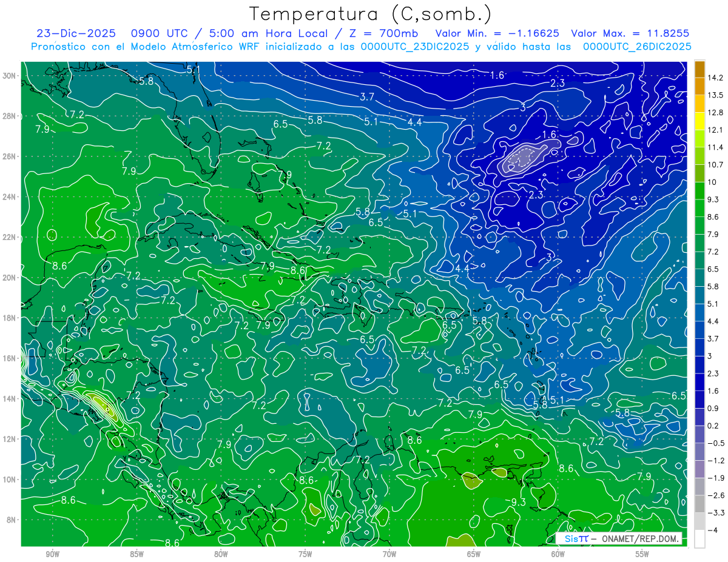This screenshot has height=562, width=728.
Task: Click the "18N" latitude axis label
Action: (10, 318)
